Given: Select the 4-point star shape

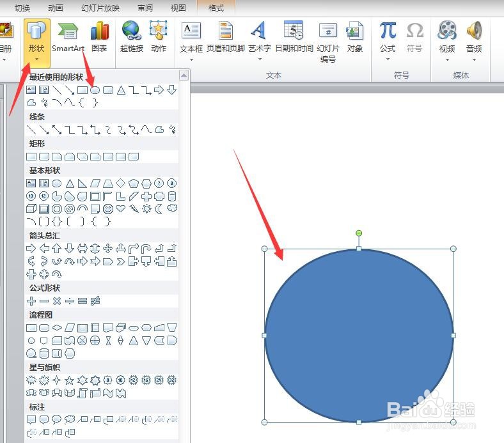Looking at the screenshot, I should tap(56, 380).
